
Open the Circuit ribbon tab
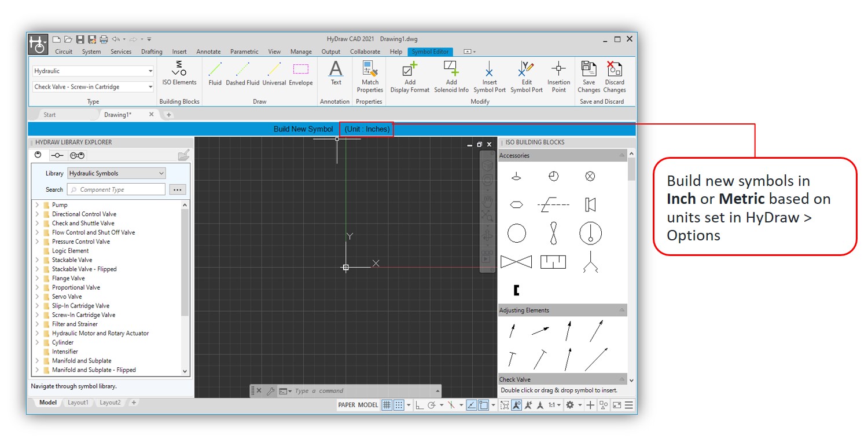[64, 52]
